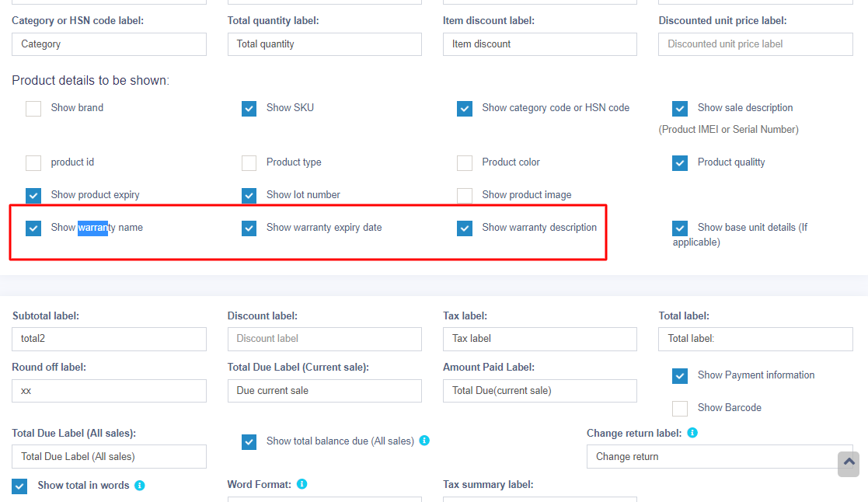Click info icon next to Change return label
The image size is (868, 502).
[692, 433]
